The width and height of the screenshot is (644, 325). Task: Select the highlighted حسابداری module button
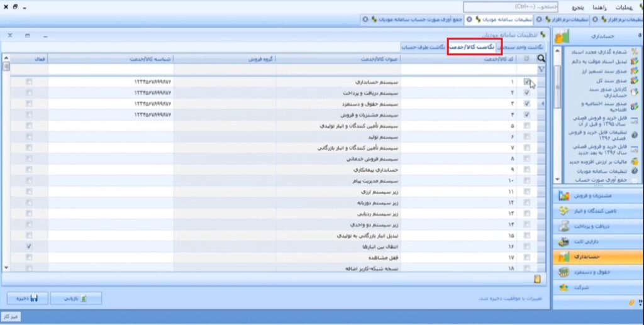pos(597,257)
